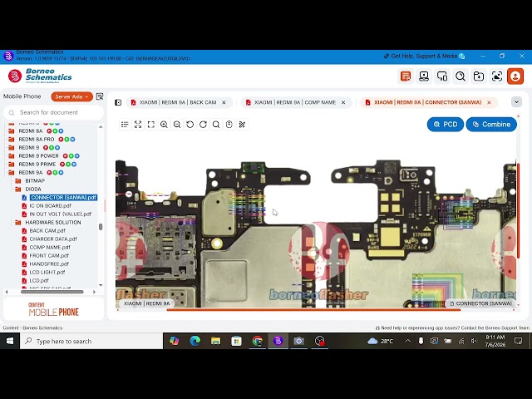The image size is (532, 399).
Task: Open the Server Asia dropdown
Action: tap(71, 96)
